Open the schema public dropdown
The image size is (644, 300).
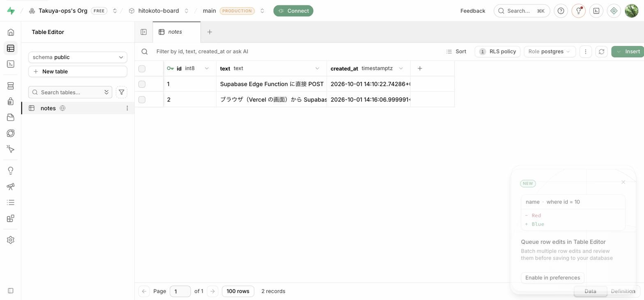pyautogui.click(x=78, y=57)
